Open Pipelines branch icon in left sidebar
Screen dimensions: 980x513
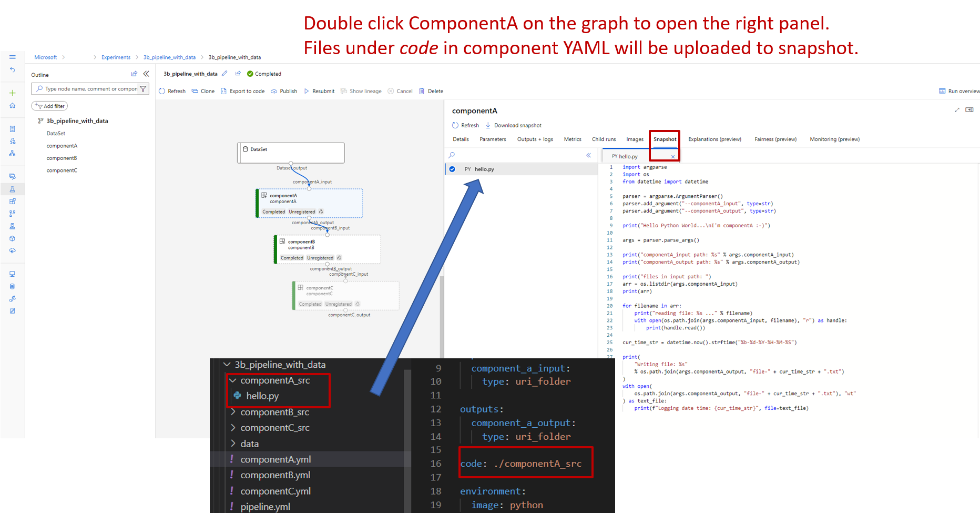coord(13,214)
